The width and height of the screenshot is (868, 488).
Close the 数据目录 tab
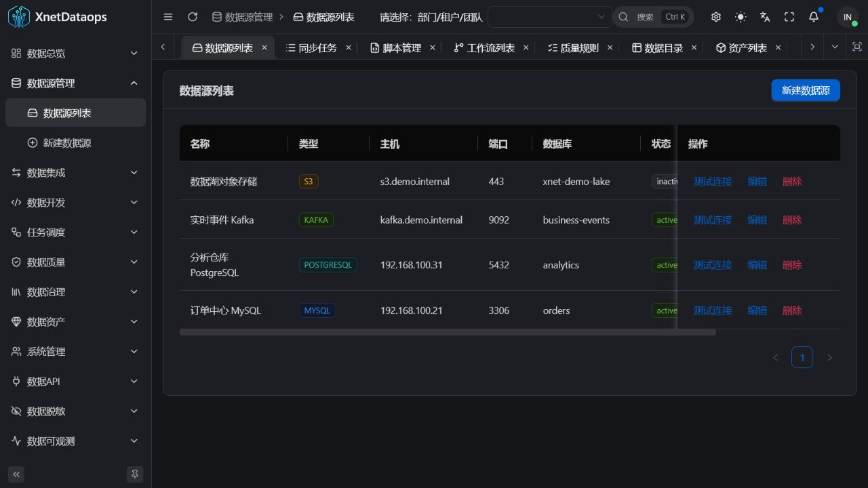694,47
